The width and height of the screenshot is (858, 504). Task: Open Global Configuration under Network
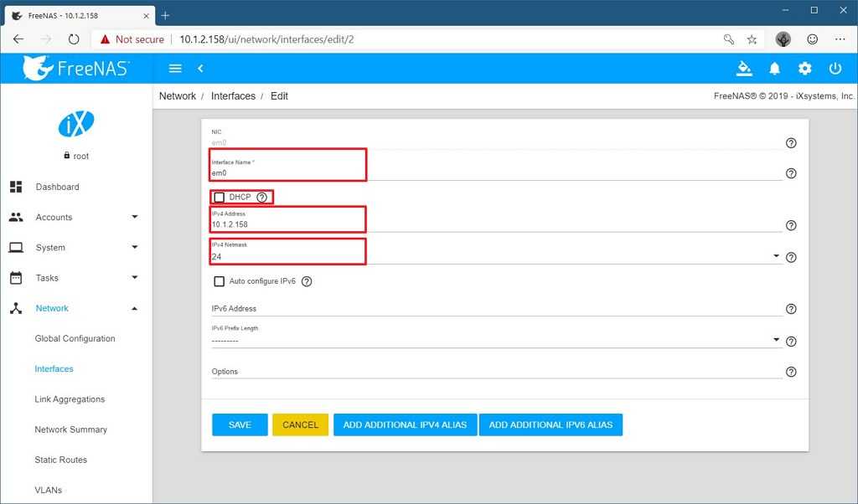click(75, 338)
